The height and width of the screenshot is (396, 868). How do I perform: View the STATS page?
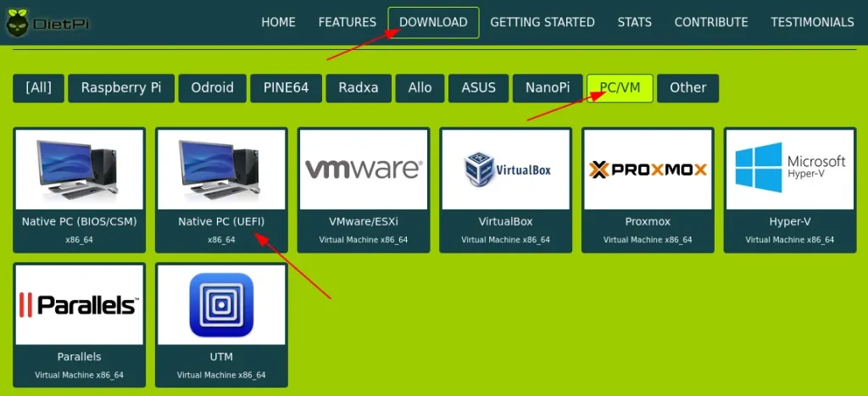click(x=635, y=23)
